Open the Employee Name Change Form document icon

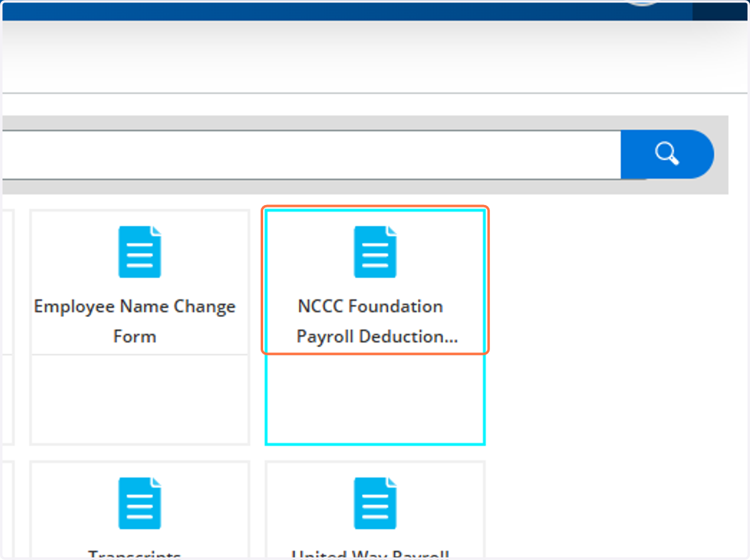tap(140, 252)
